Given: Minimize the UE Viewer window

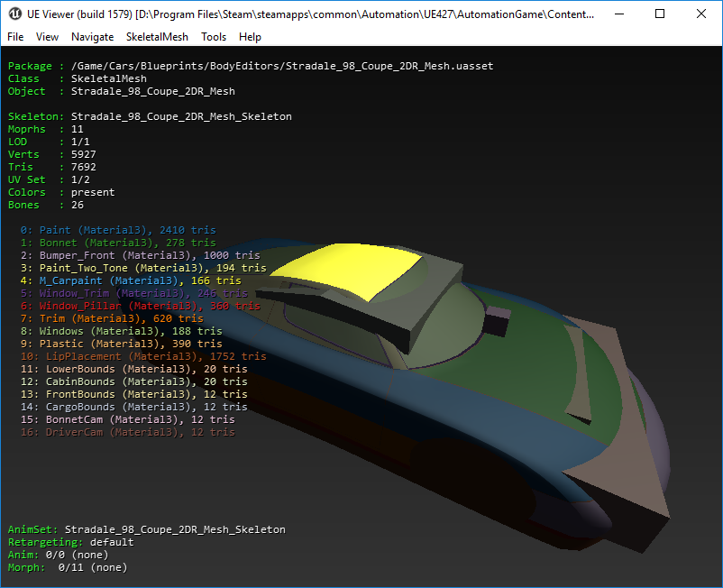Looking at the screenshot, I should tap(618, 14).
